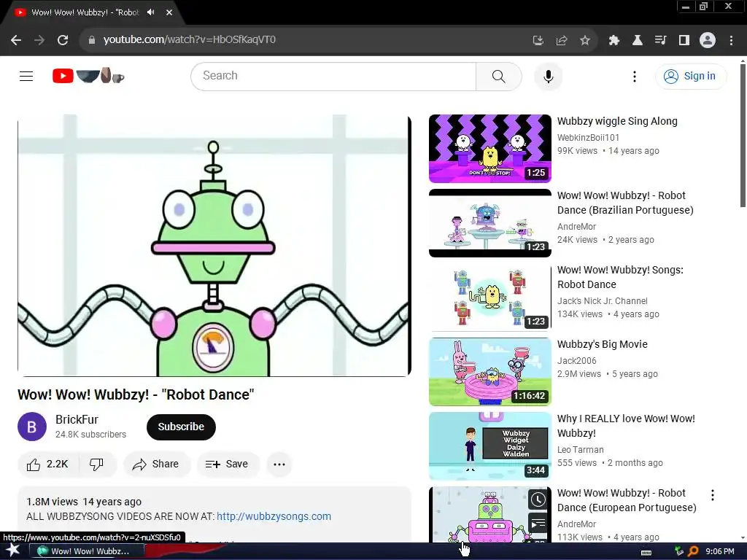747x560 pixels.
Task: Open 'Wow! Wow! Wubbzy! Songs: Robot Dance' title
Action: (620, 277)
